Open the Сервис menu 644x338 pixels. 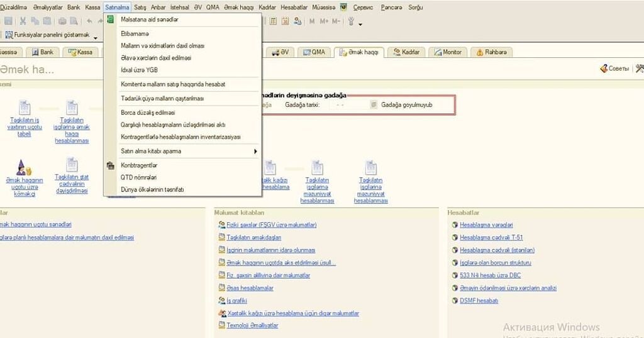point(363,7)
